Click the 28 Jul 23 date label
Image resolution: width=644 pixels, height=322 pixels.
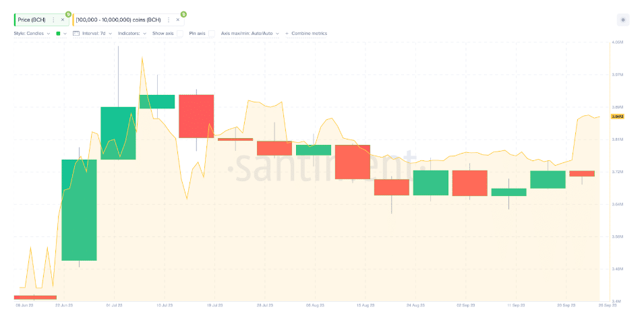265,305
